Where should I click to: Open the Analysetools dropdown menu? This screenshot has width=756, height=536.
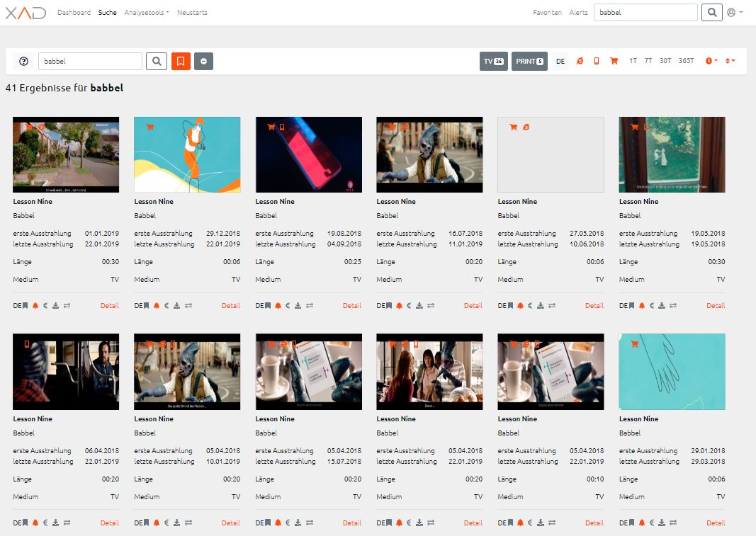pyautogui.click(x=147, y=13)
